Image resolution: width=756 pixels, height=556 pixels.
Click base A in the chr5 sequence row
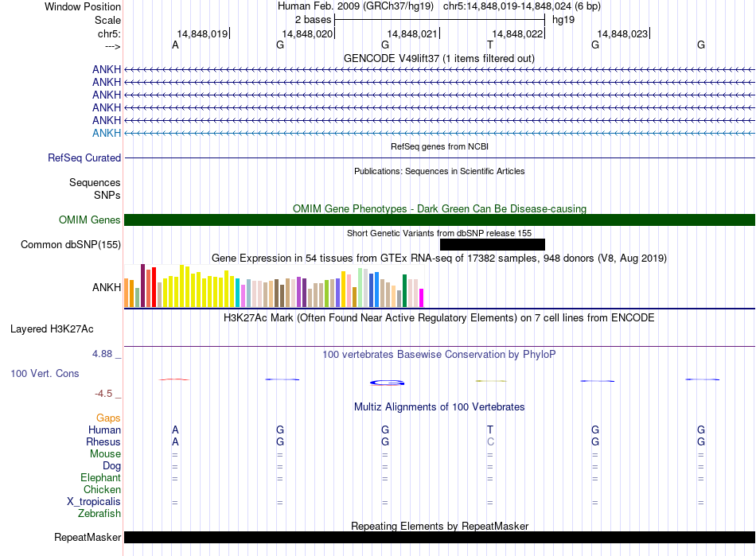(x=175, y=45)
